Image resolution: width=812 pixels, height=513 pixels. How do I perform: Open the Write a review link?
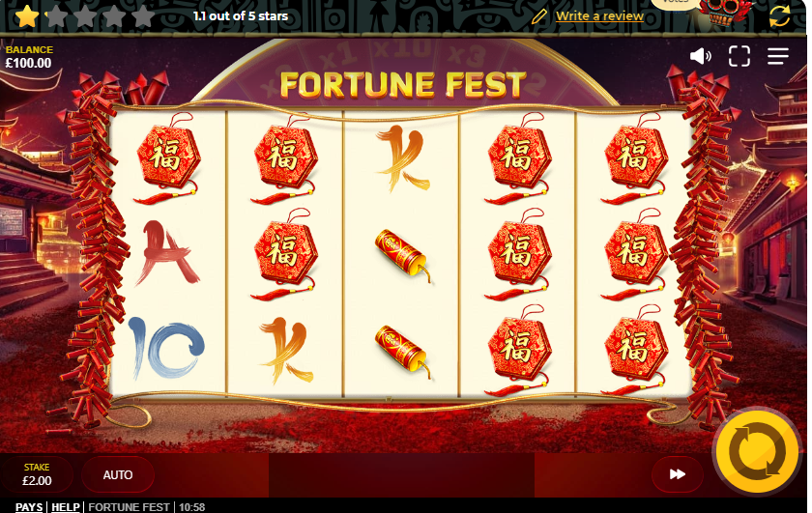tap(599, 16)
